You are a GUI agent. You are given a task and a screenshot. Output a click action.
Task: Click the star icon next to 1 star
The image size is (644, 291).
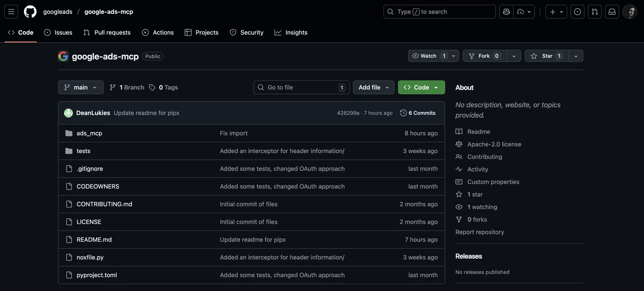(x=459, y=194)
